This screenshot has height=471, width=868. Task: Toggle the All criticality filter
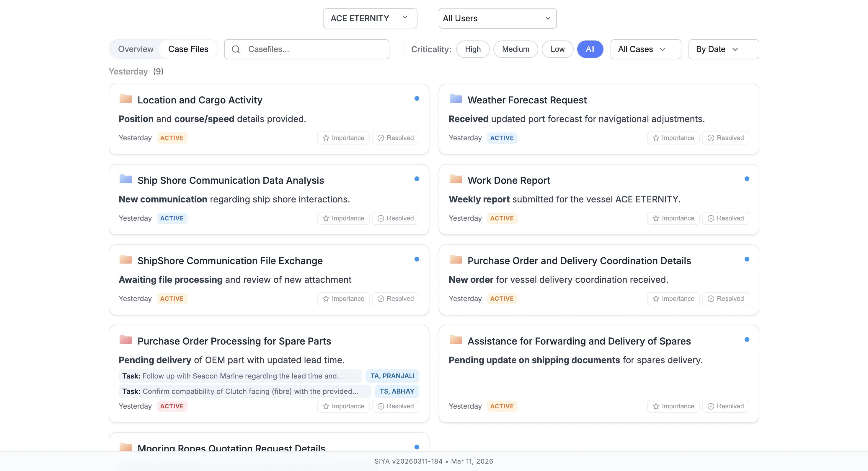590,49
